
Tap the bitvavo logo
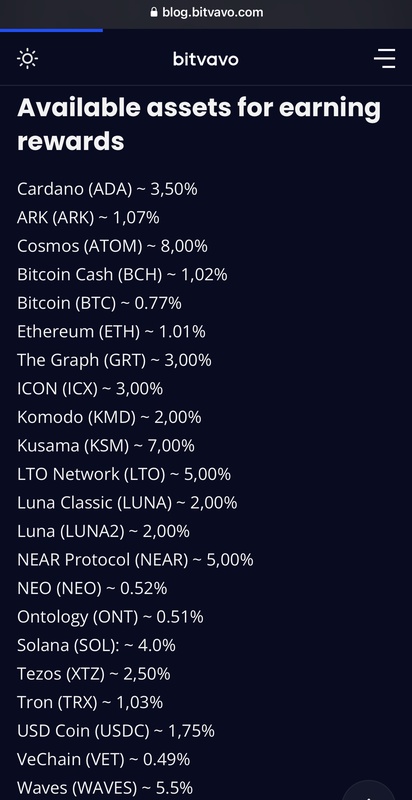click(x=205, y=59)
